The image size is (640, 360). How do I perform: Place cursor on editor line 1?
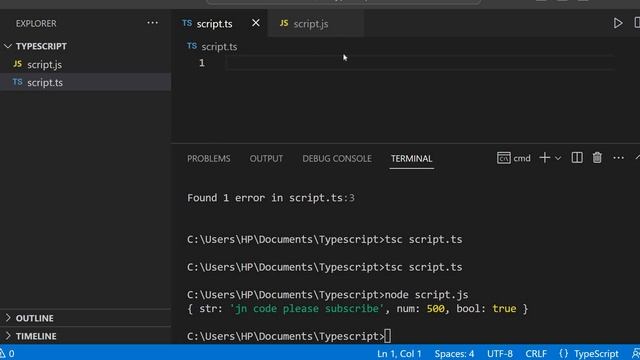pyautogui.click(x=420, y=63)
